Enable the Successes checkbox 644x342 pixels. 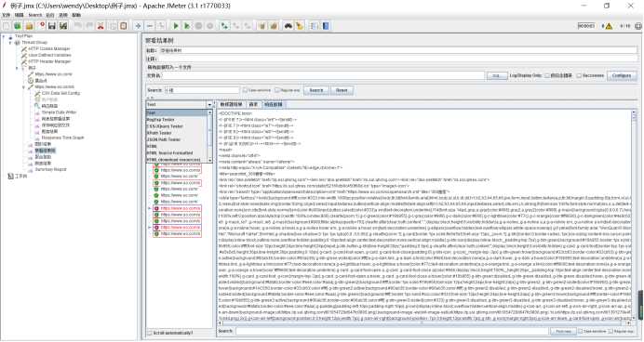[579, 75]
